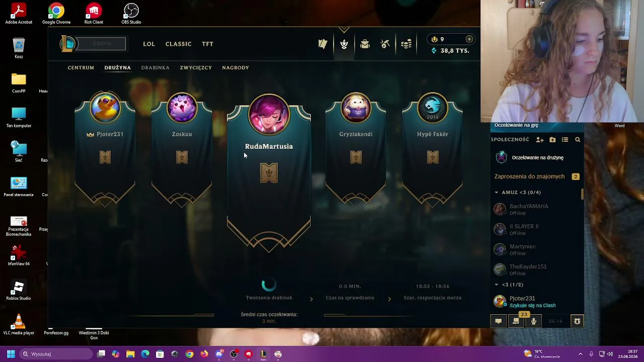Click the add friend icon in social panel
Viewport: 644px width, 362px height.
click(x=540, y=140)
